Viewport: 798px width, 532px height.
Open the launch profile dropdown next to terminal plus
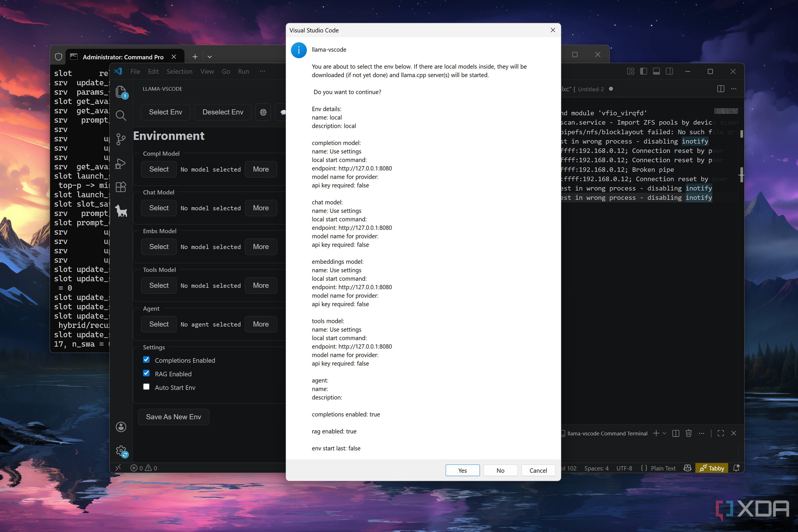point(664,433)
